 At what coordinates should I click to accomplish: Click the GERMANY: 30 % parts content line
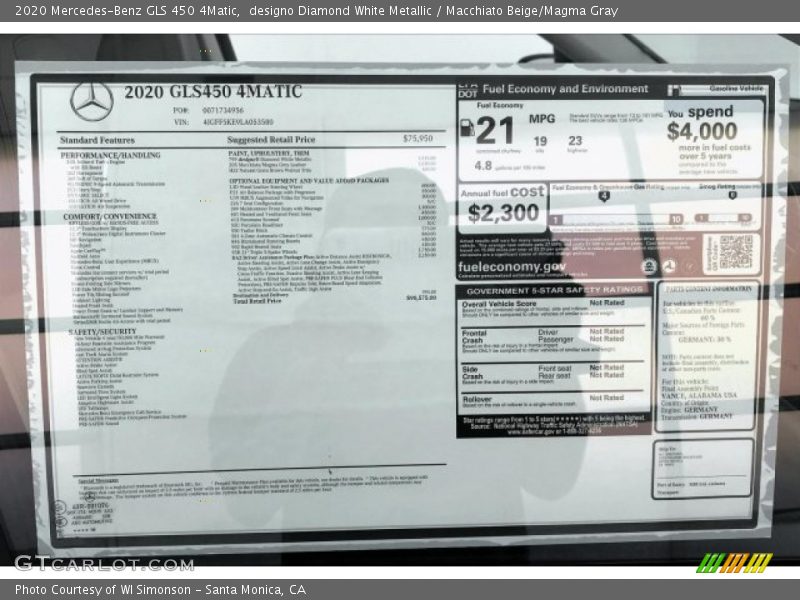[705, 339]
